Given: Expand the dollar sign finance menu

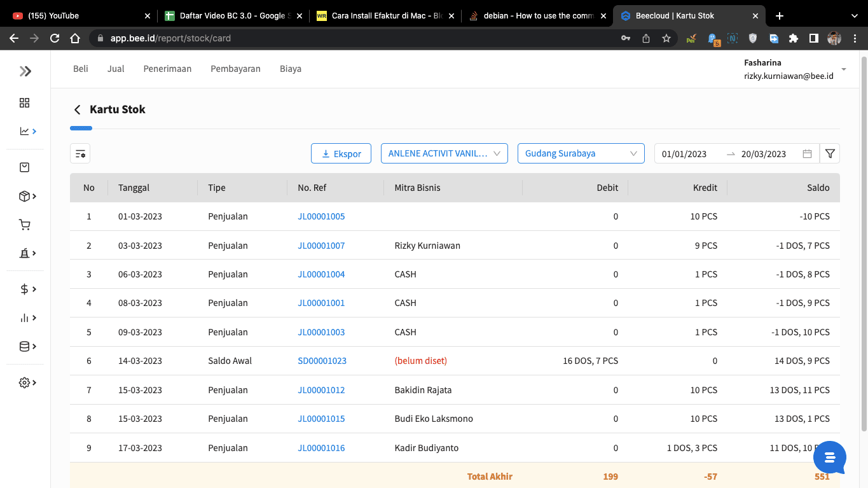Looking at the screenshot, I should pyautogui.click(x=25, y=289).
